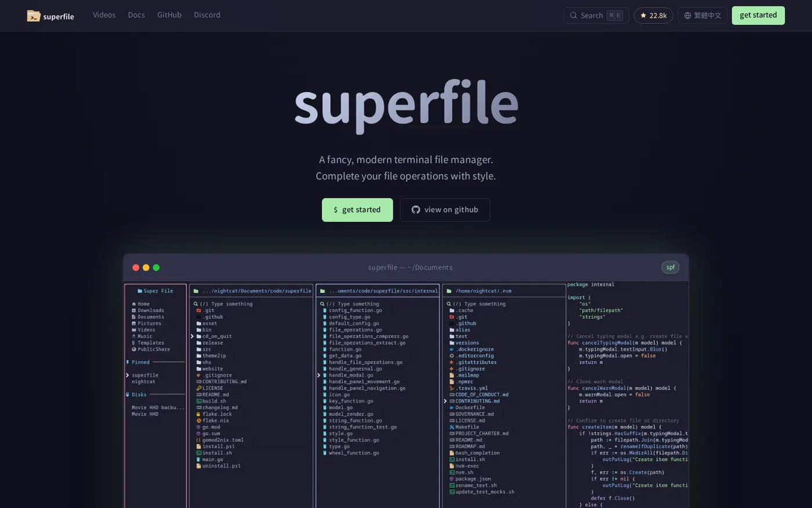Viewport: 812px width, 508px height.
Task: Click the 'superfile — ~/Documents' window title
Action: click(410, 267)
